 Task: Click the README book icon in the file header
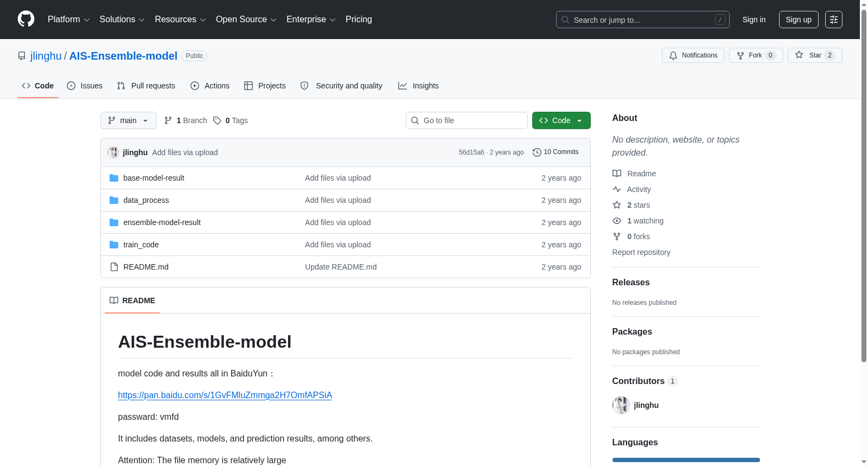(114, 300)
